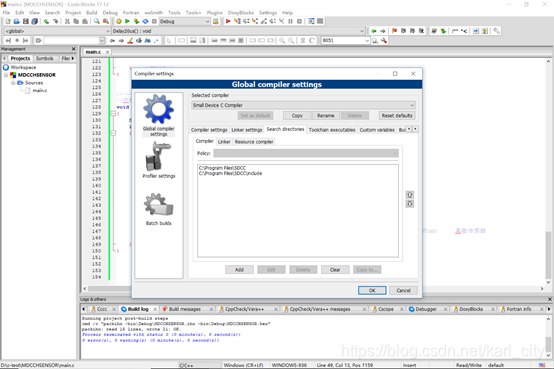Open the Build menu

pyautogui.click(x=92, y=13)
